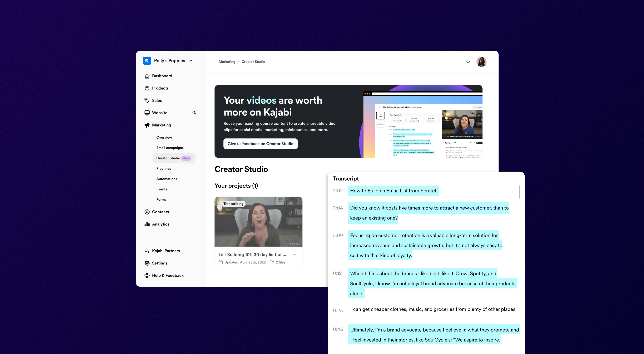Open the List Building 101 project thumbnail
Viewport: 644px width, 354px height.
[258, 221]
